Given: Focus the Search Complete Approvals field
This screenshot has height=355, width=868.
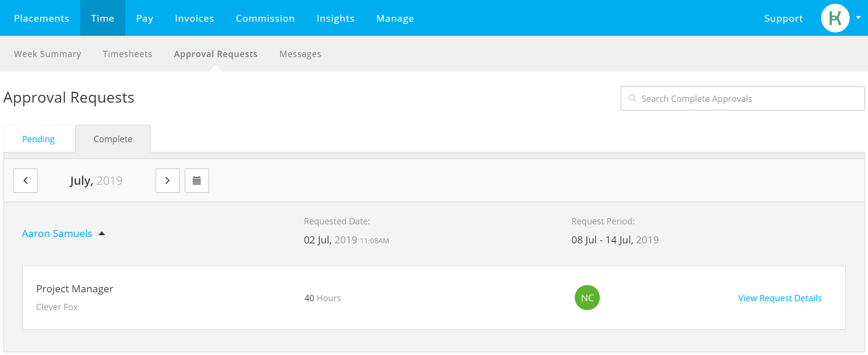Looking at the screenshot, I should pyautogui.click(x=743, y=99).
